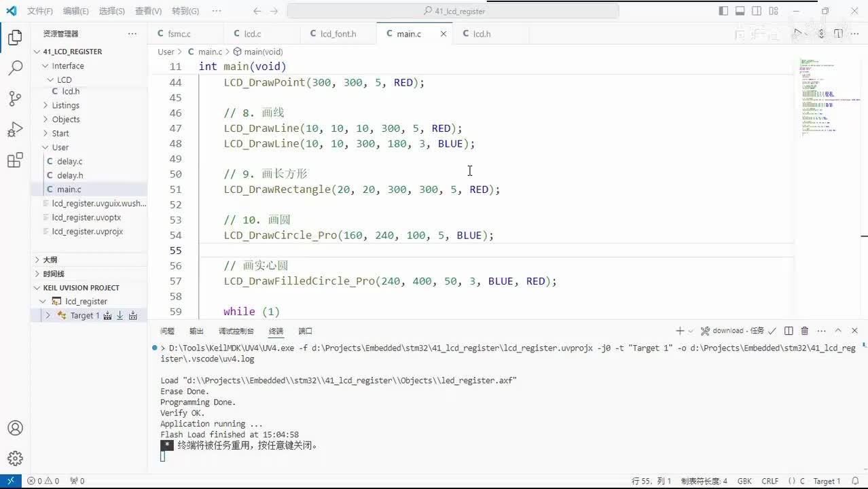This screenshot has height=489, width=868.
Task: Click the rebuild icon after Target 1's download arrow
Action: pos(133,315)
